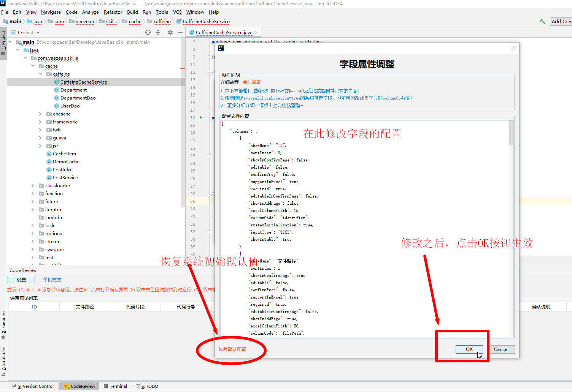This screenshot has width=572, height=392.
Task: Open Project panel settings gear
Action: click(170, 33)
